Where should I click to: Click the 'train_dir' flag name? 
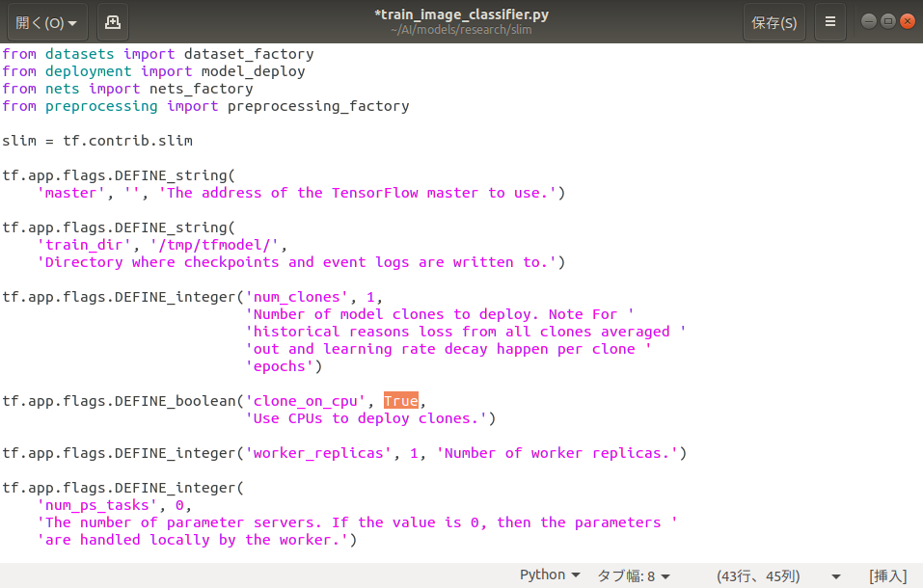[84, 245]
